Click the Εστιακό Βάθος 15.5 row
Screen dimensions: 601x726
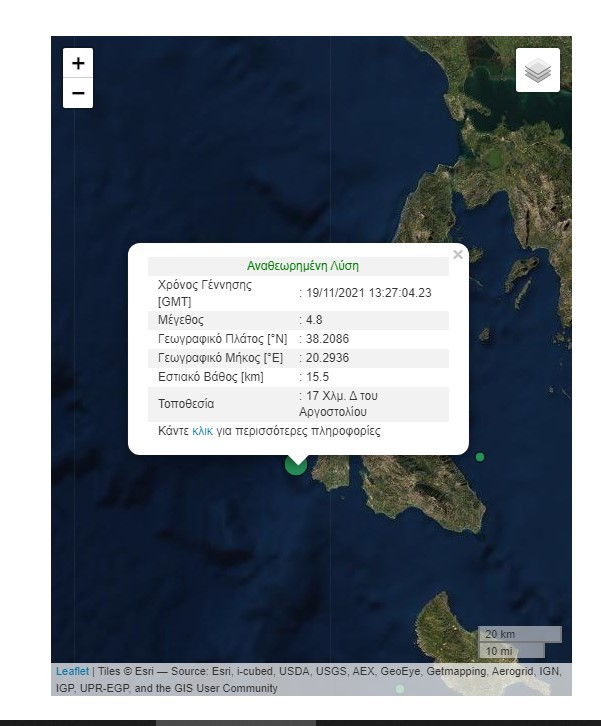point(298,377)
